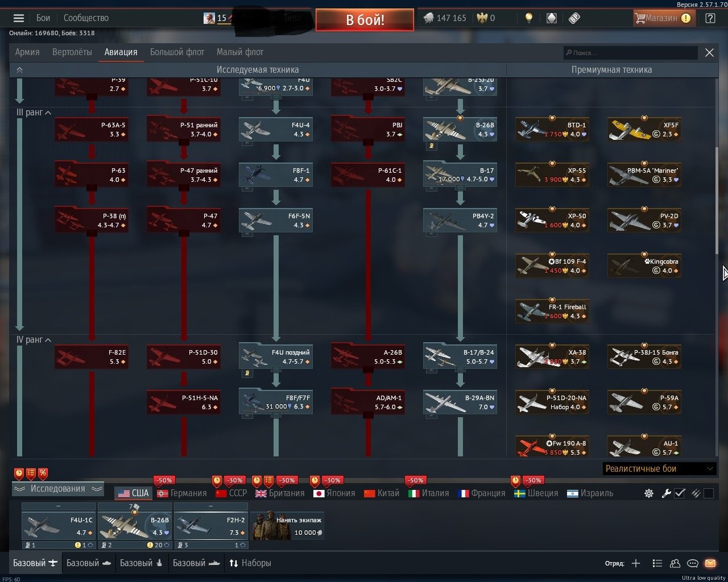The width and height of the screenshot is (728, 582).
Task: Click the ticket icon in top bar
Action: (574, 18)
